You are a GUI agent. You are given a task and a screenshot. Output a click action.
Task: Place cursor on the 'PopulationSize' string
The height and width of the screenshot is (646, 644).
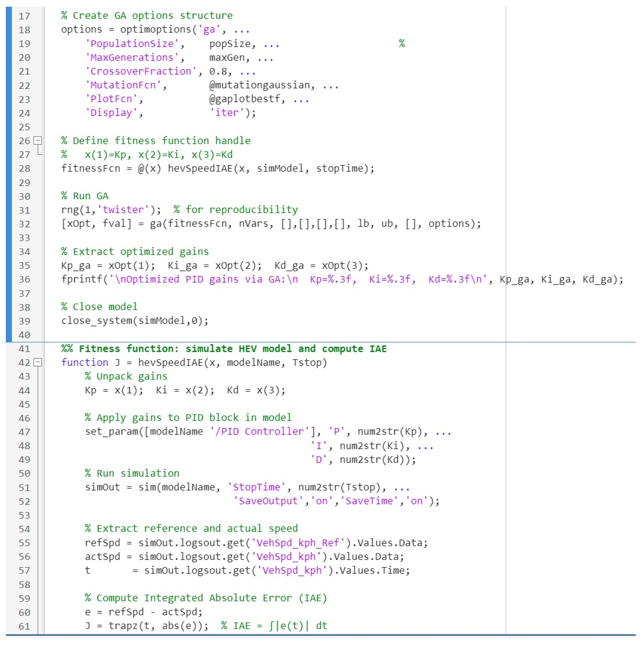tap(132, 44)
